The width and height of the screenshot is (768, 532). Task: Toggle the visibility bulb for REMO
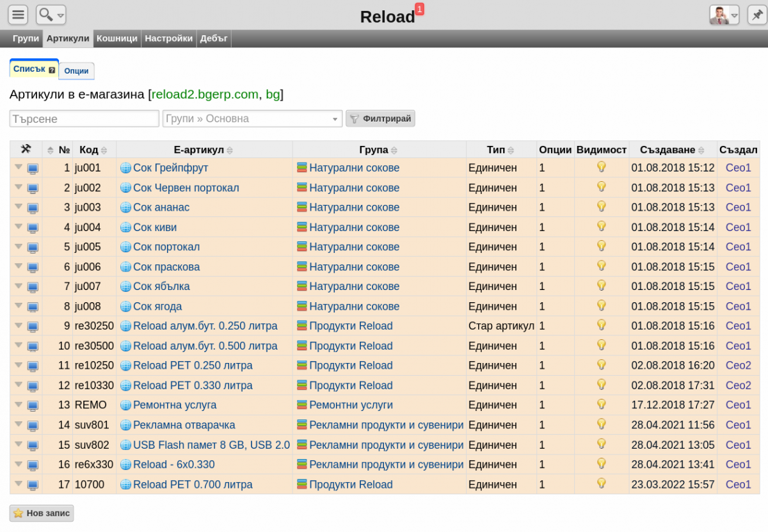601,405
